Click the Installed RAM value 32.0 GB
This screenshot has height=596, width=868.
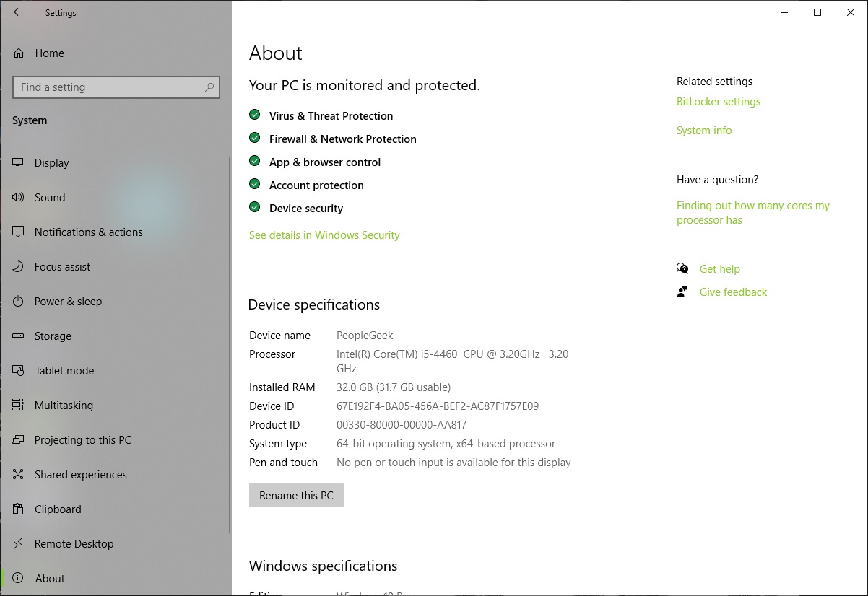click(x=394, y=387)
